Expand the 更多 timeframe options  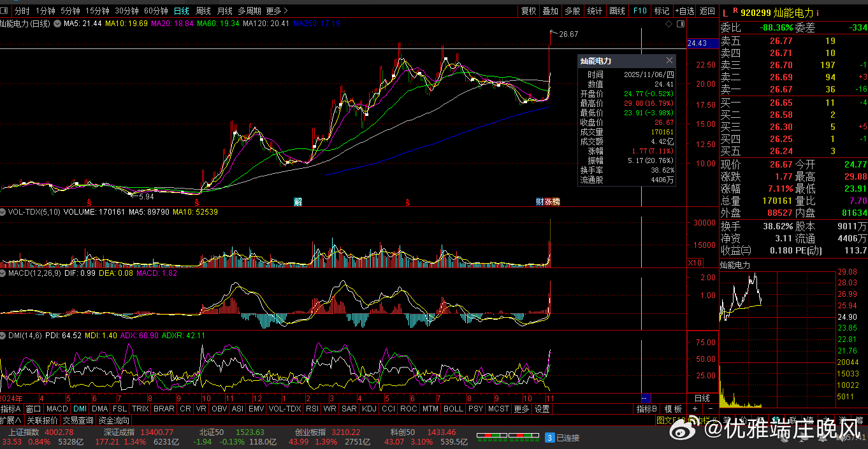click(x=277, y=11)
